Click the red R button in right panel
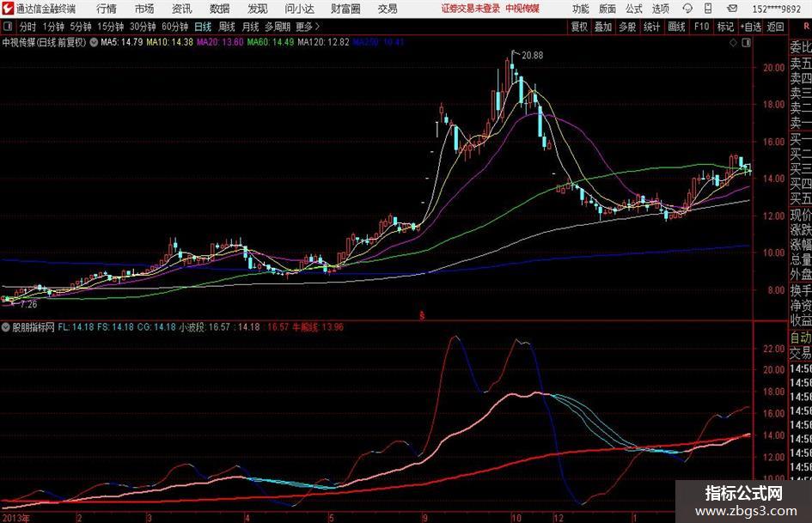This screenshot has height=523, width=812. 806,26
